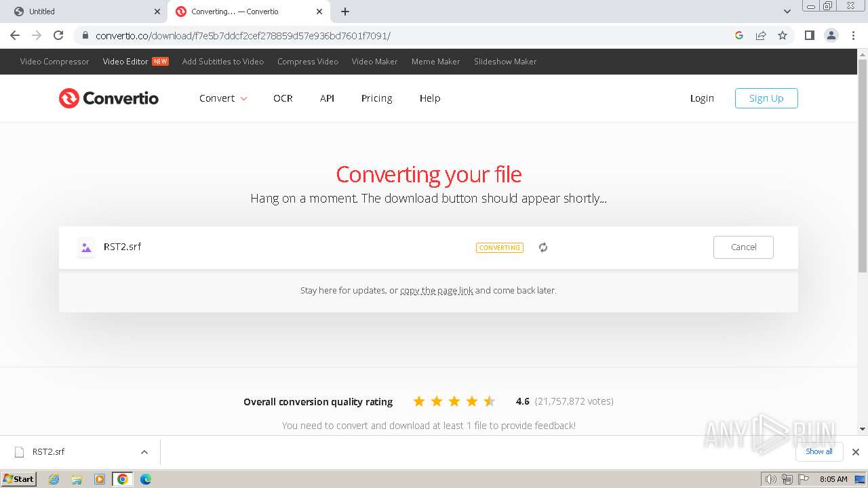Open the Help menu item
Viewport: 868px width, 488px height.
coord(430,98)
